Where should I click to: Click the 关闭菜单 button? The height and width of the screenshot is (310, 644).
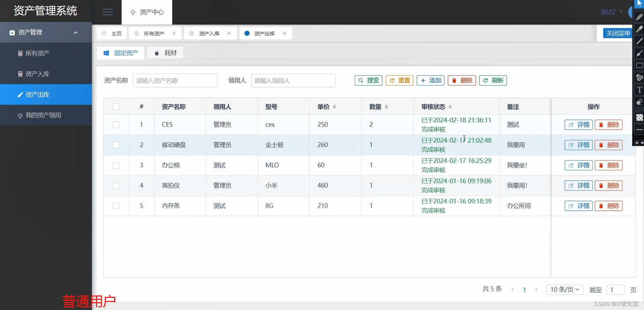[618, 33]
